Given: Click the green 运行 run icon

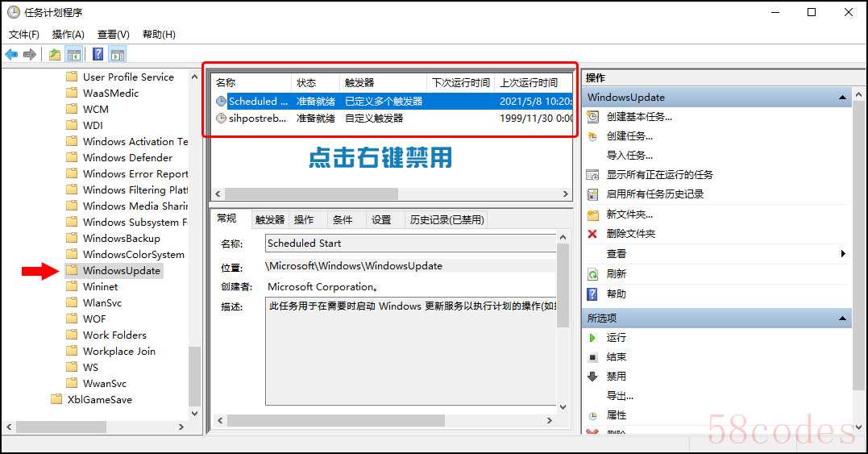Looking at the screenshot, I should click(x=593, y=338).
